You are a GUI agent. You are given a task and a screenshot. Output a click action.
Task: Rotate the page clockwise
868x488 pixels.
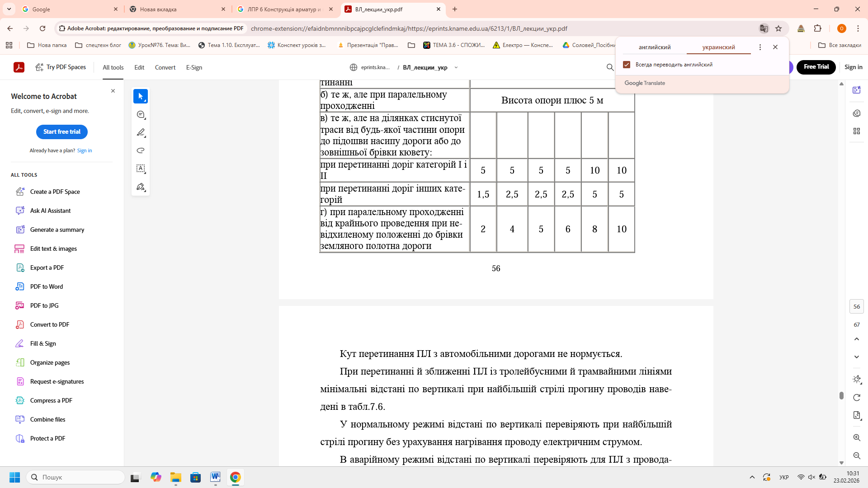[x=857, y=398]
